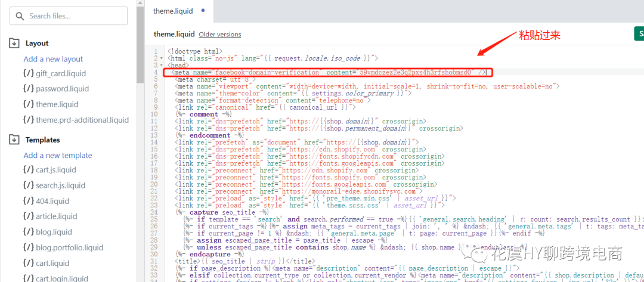Open theme.prd-additional.liquid file
644x282 pixels.
click(x=82, y=120)
